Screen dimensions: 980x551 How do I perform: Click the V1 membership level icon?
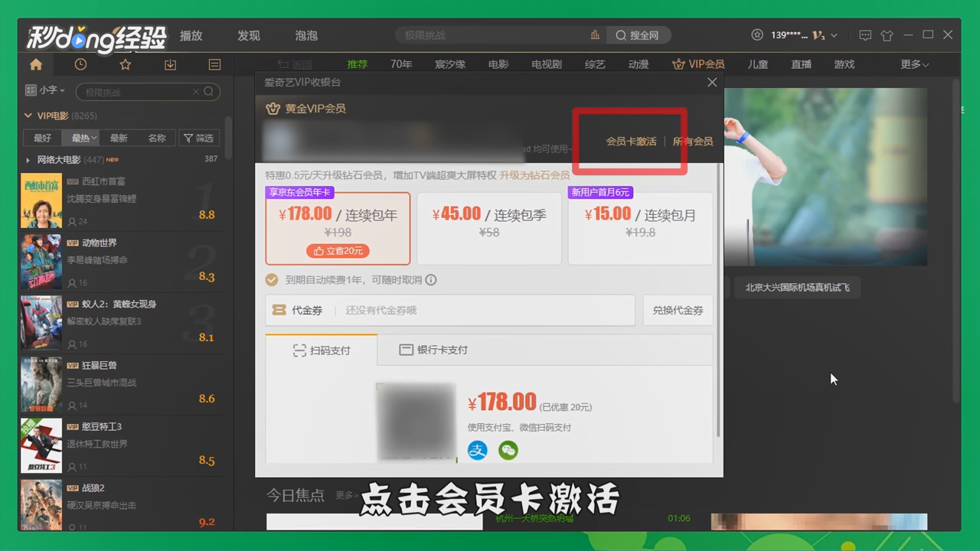pyautogui.click(x=818, y=35)
